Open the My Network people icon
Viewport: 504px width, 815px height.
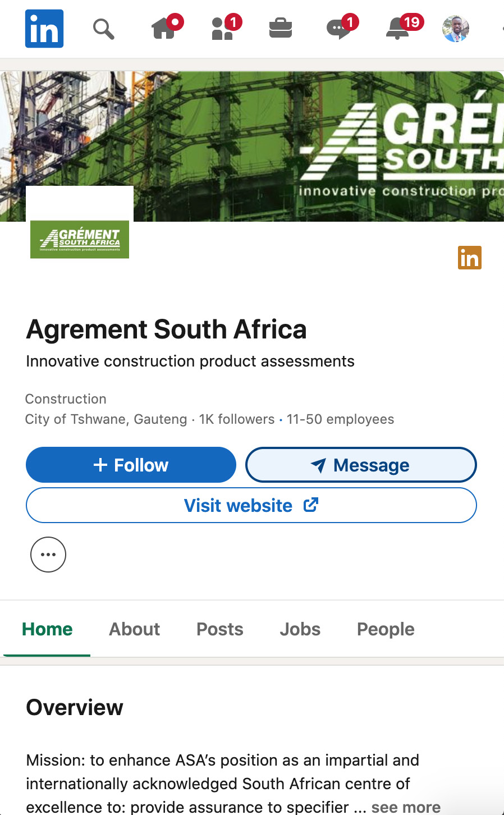223,29
